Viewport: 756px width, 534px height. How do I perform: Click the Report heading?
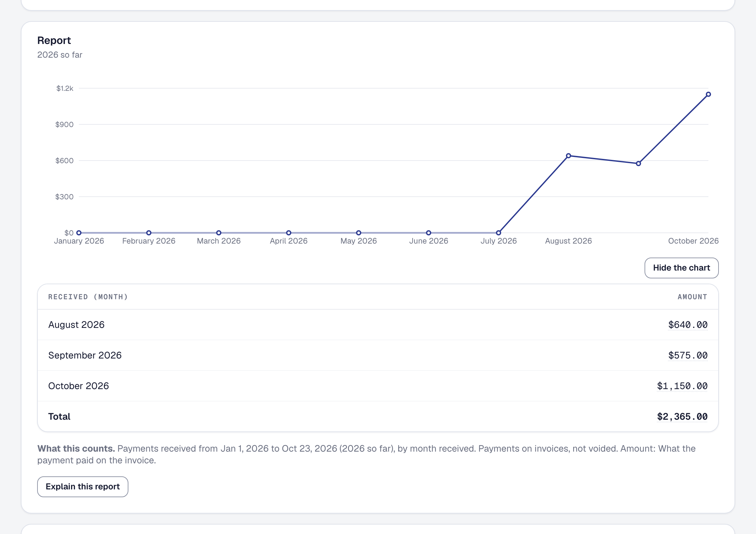click(54, 40)
